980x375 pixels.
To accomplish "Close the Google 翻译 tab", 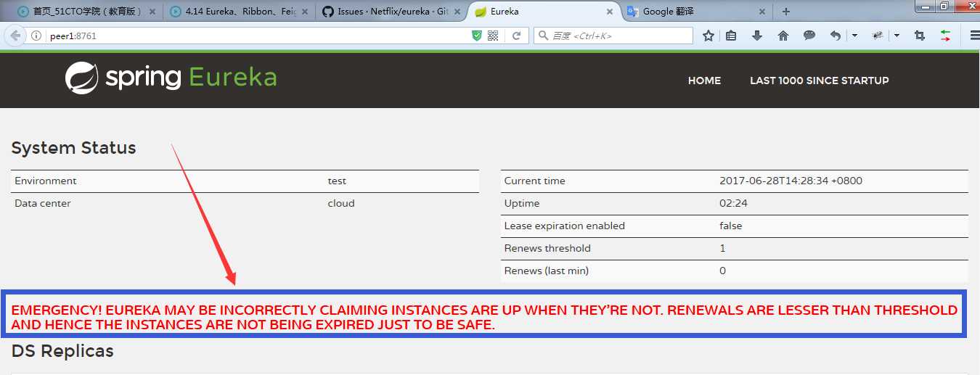I will click(x=761, y=12).
